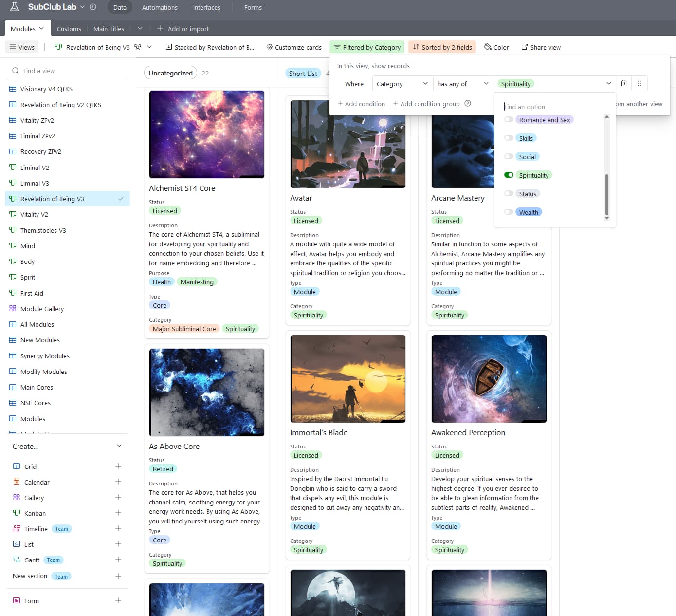Image resolution: width=676 pixels, height=616 pixels.
Task: Click the gallery icon beside Module Gallery
Action: [x=13, y=309]
